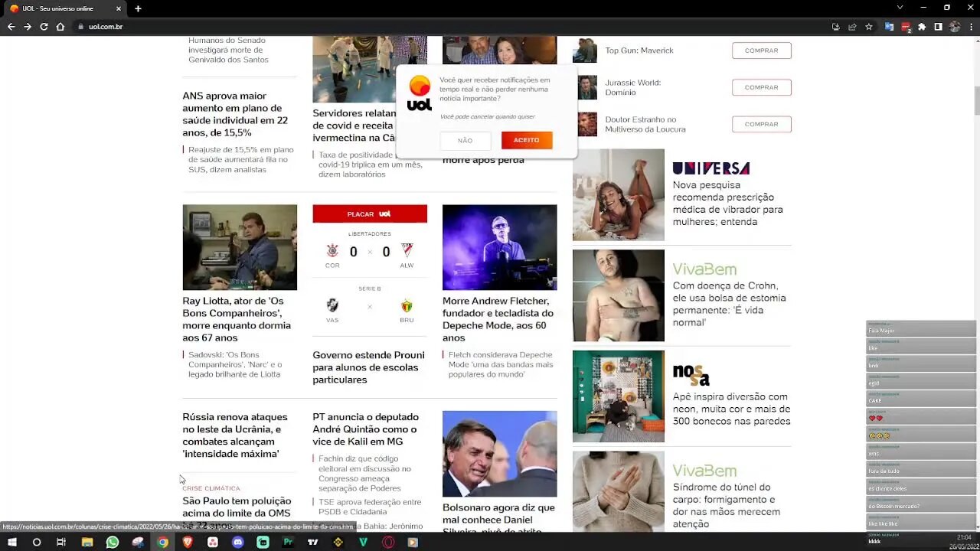Open Ray Liotta headline article
This screenshot has width=980, height=551.
point(237,319)
